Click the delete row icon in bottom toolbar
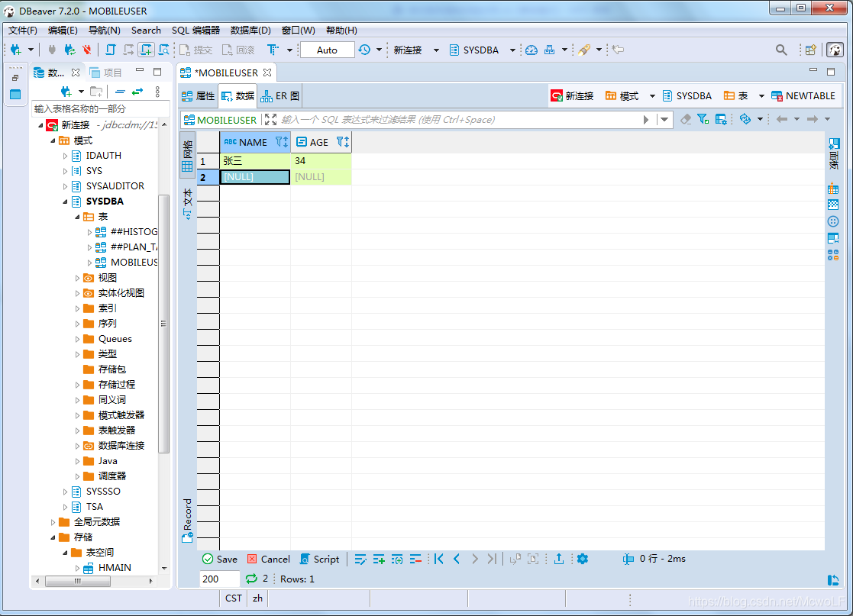This screenshot has width=853, height=616. tap(415, 559)
